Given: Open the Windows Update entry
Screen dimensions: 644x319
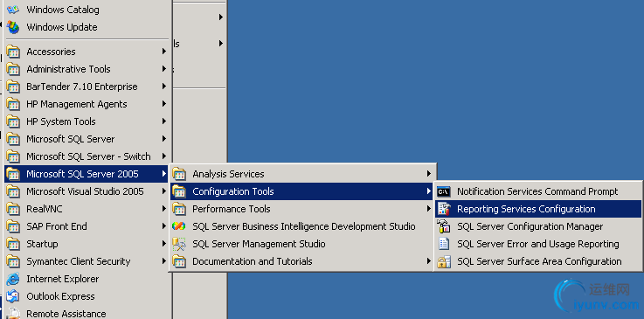Looking at the screenshot, I should point(87,27).
